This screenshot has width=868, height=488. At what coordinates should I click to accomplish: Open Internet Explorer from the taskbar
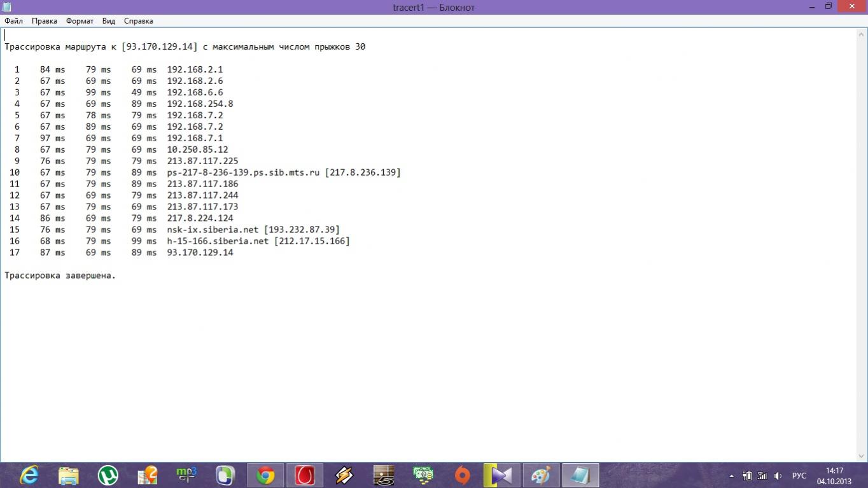[x=29, y=475]
